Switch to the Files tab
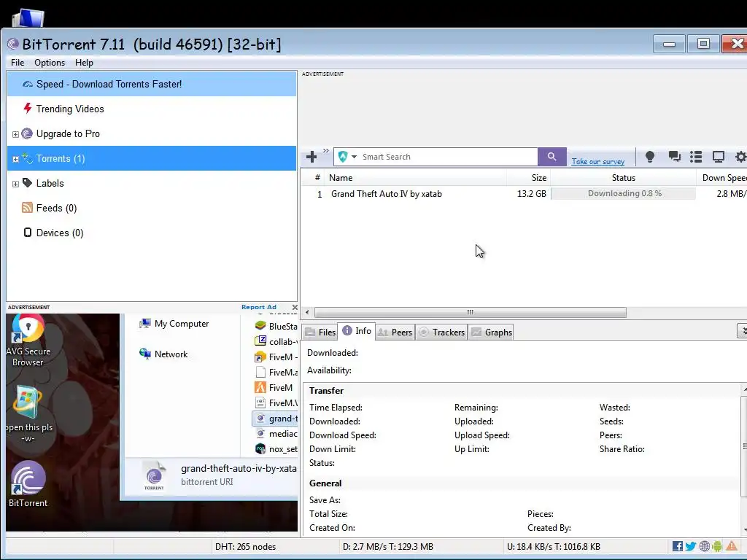Viewport: 747px width, 560px height. 321,332
